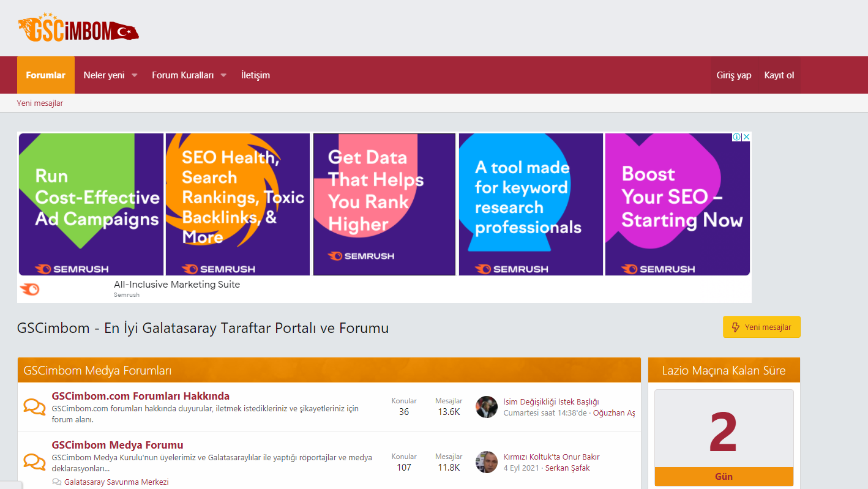Open the Galatasaray Savunma Merkezi sub-forum
Screen dimensions: 868x489
116,482
